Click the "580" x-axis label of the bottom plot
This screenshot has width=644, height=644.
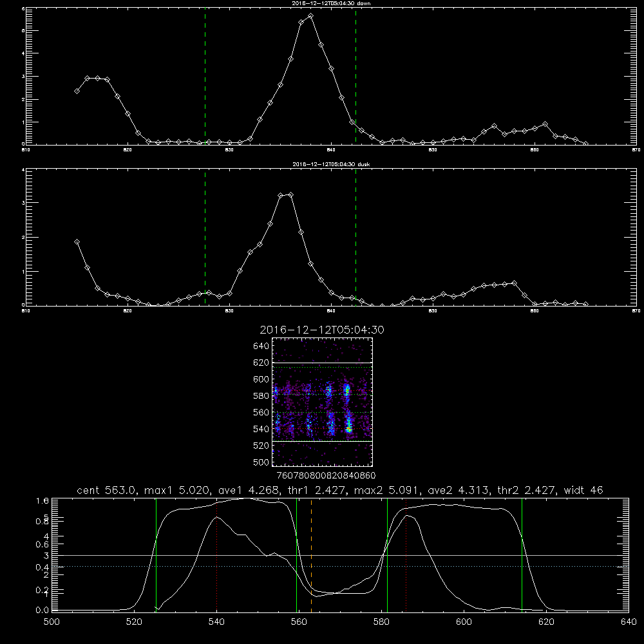(x=381, y=622)
